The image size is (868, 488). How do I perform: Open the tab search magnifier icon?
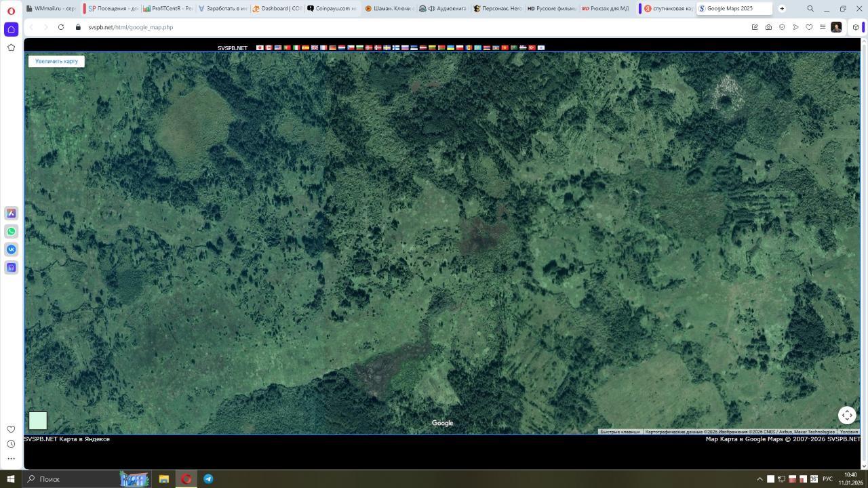pos(810,9)
